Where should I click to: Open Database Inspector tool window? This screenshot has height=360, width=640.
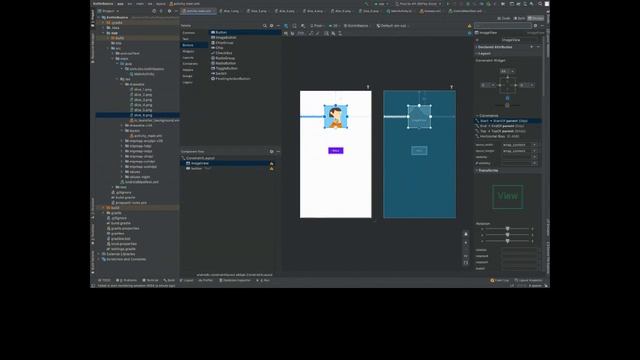pyautogui.click(x=235, y=280)
